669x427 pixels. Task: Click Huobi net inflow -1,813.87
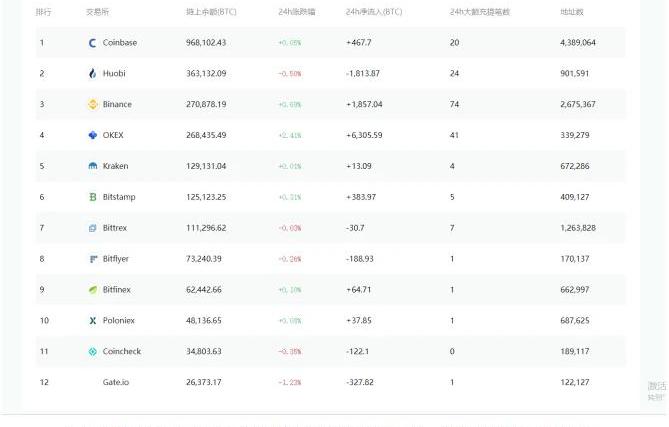[x=363, y=73]
